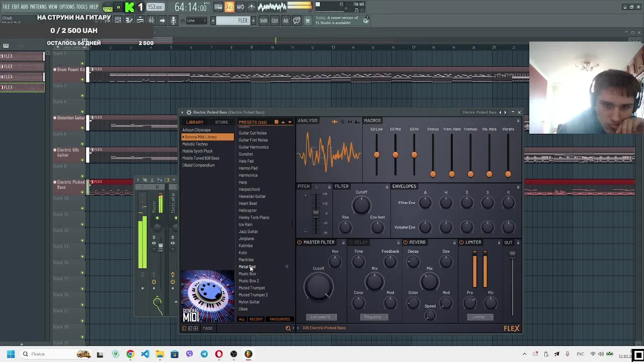Click the Shift key button
644x362 pixels.
coord(264,21)
